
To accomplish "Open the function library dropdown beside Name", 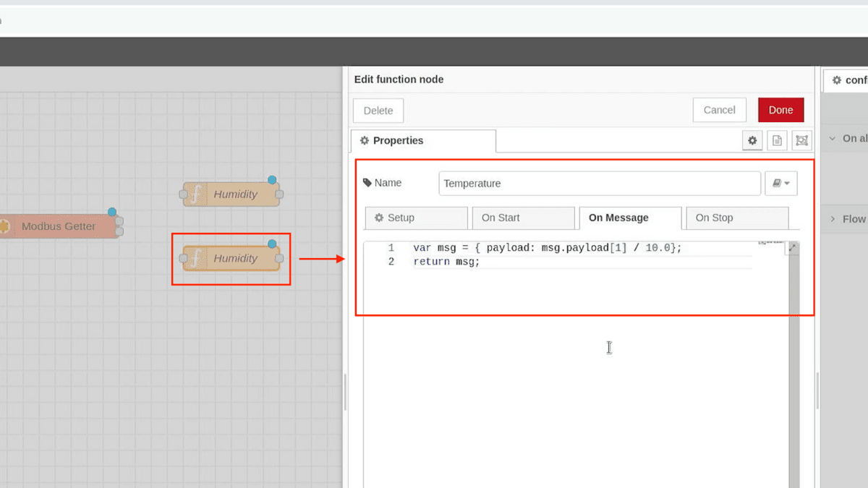I will [x=780, y=184].
